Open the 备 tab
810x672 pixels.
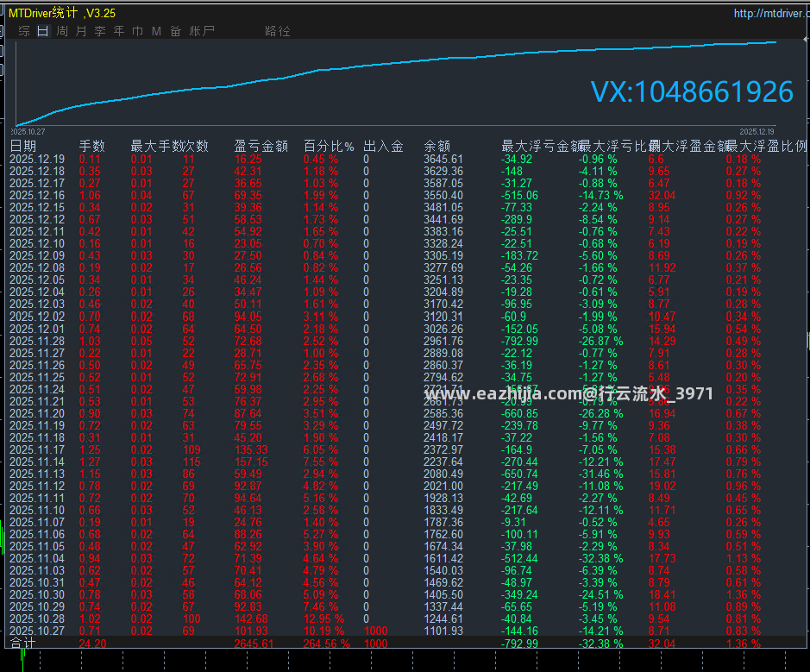[176, 31]
